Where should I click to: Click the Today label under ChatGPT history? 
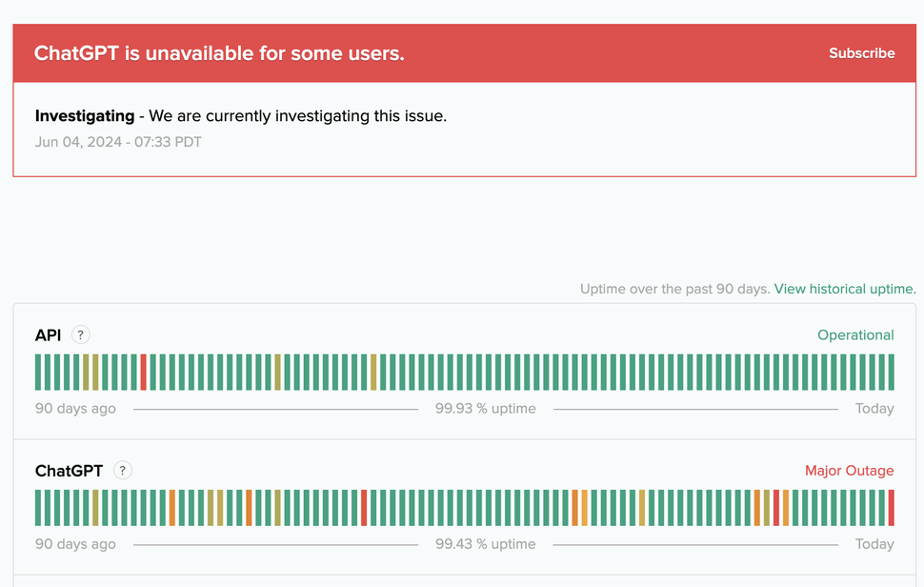click(874, 543)
